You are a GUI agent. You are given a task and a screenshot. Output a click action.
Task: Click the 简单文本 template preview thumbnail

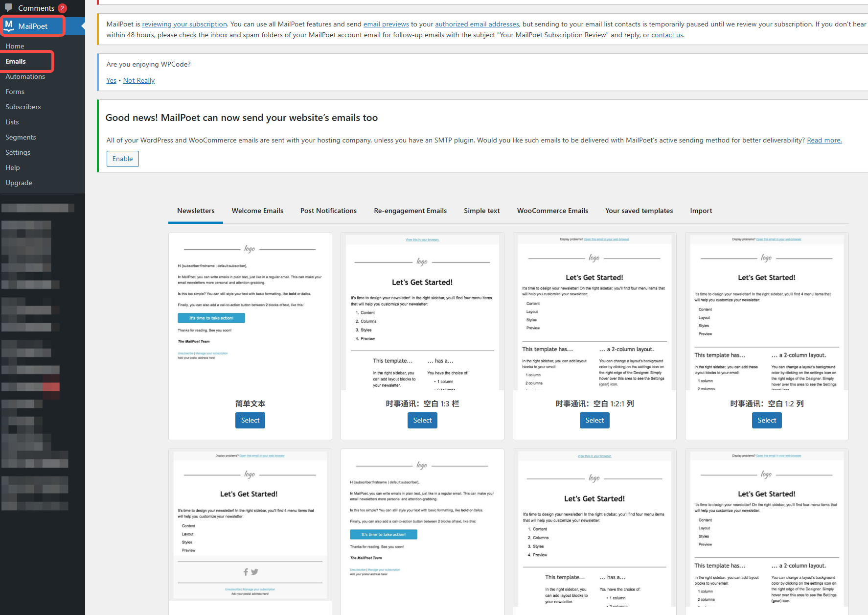pyautogui.click(x=250, y=312)
